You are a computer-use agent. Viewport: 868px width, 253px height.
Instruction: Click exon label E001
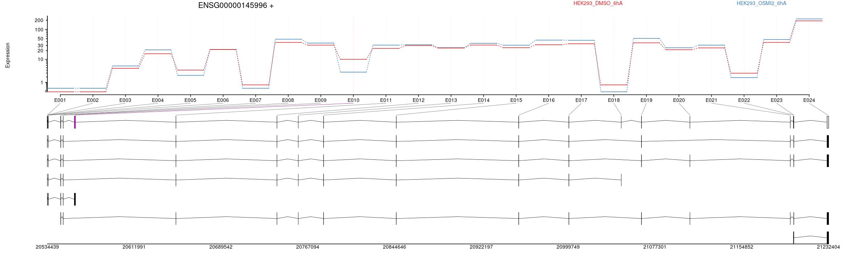coord(60,100)
